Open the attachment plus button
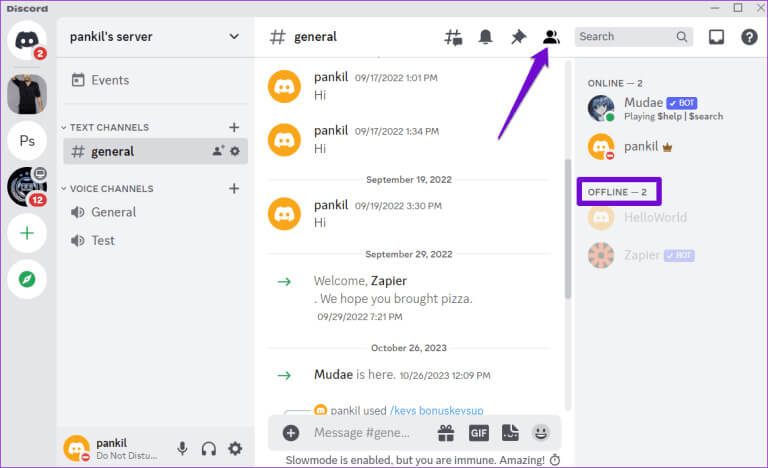The image size is (768, 468). point(290,433)
